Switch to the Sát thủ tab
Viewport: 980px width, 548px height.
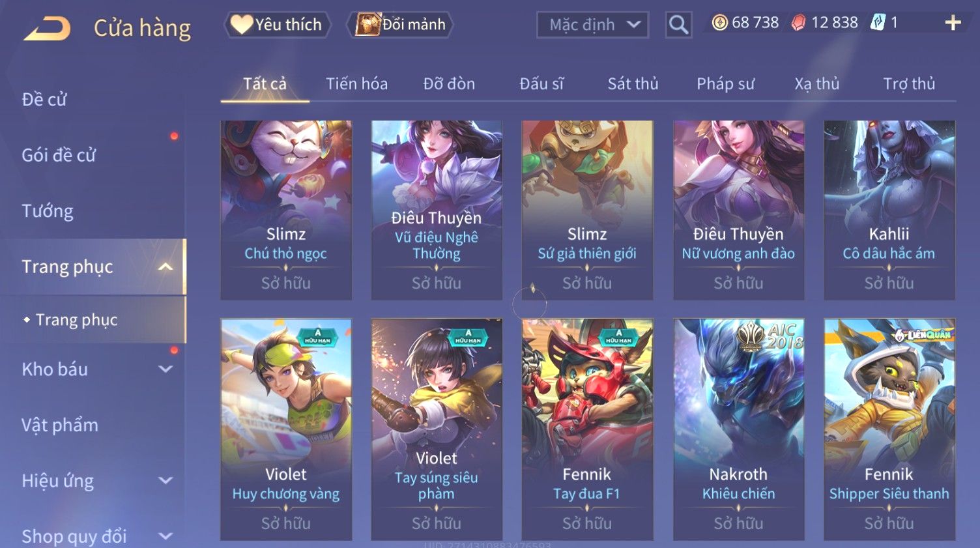pos(633,84)
